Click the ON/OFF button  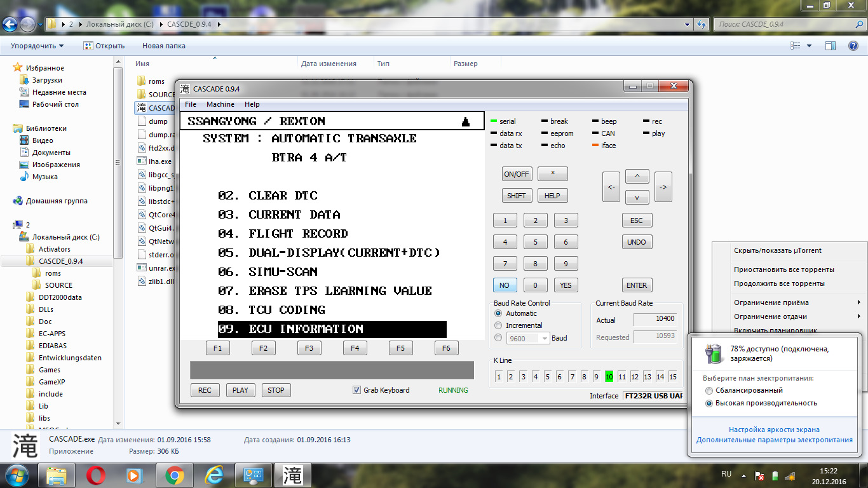517,174
